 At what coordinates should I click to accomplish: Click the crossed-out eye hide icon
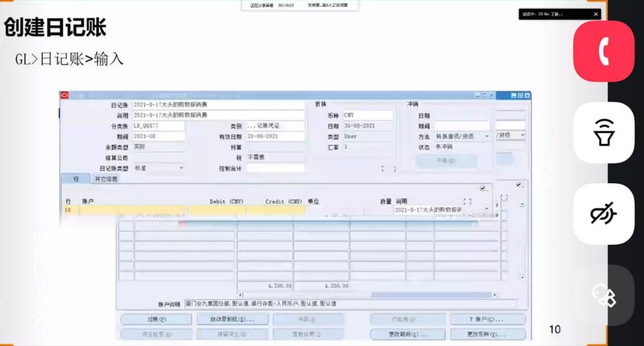603,214
